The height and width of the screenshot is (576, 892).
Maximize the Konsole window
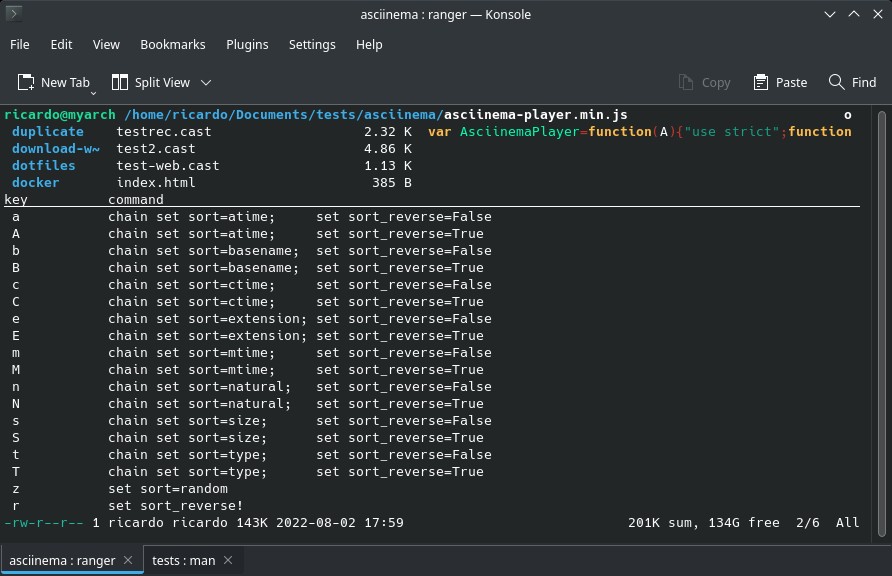(x=854, y=14)
